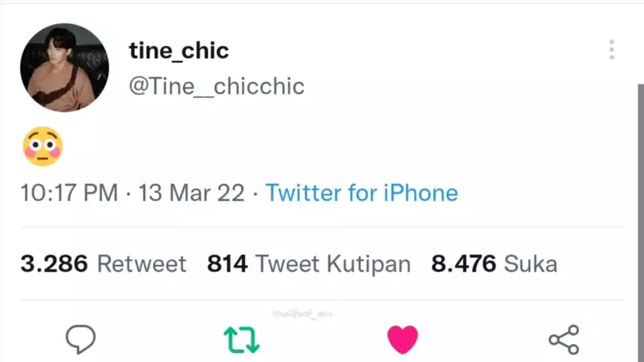Open the @Tine__chicchic handle
Image resolution: width=644 pixels, height=362 pixels.
(x=216, y=86)
